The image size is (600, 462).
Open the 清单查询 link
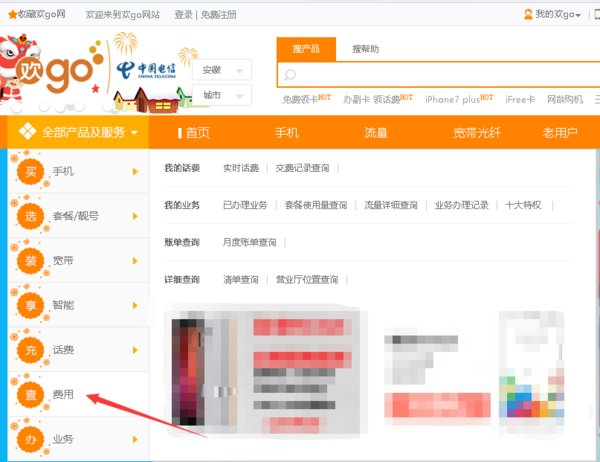tap(241, 280)
